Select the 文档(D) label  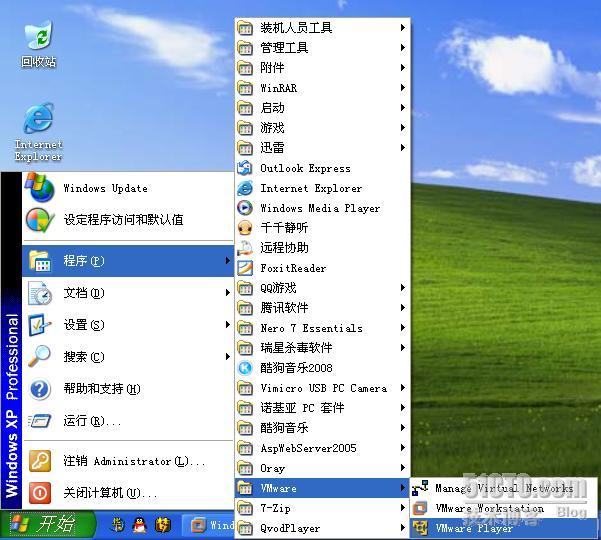(x=84, y=293)
